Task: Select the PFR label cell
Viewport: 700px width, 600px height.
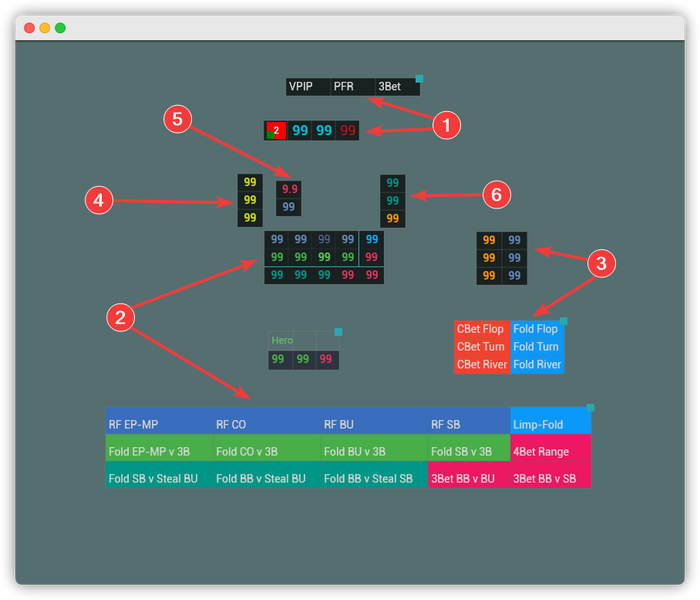Action: (x=353, y=87)
